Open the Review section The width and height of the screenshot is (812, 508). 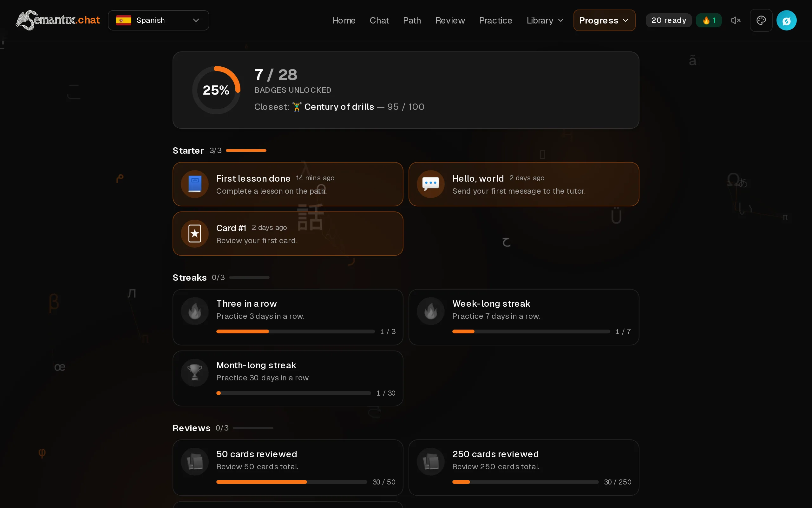450,21
